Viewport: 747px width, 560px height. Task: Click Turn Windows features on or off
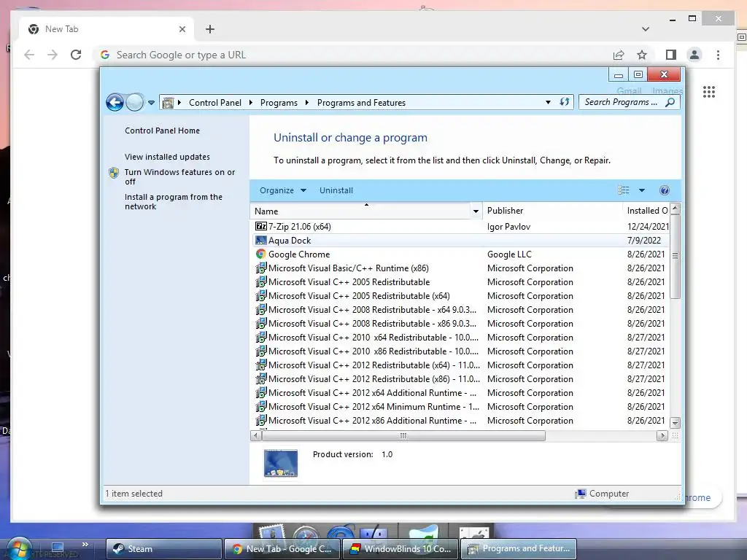(179, 176)
